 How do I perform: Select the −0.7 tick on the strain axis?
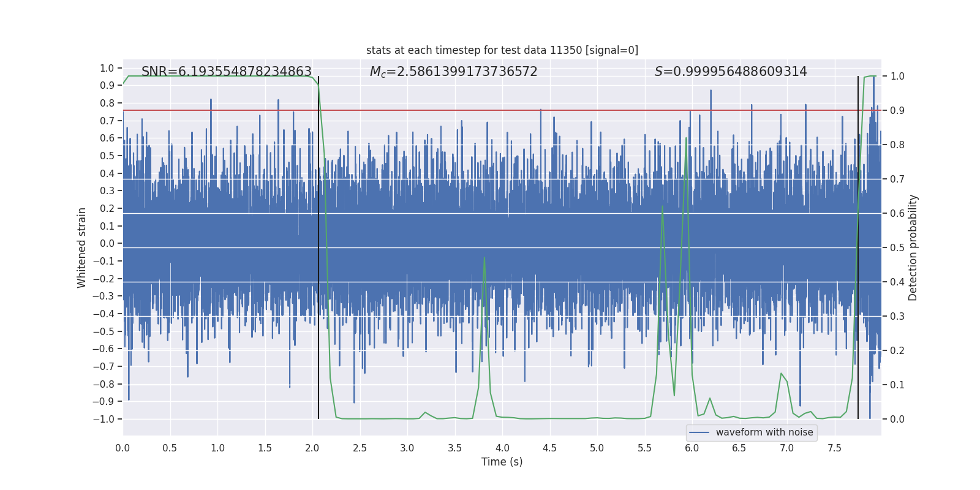pyautogui.click(x=104, y=366)
